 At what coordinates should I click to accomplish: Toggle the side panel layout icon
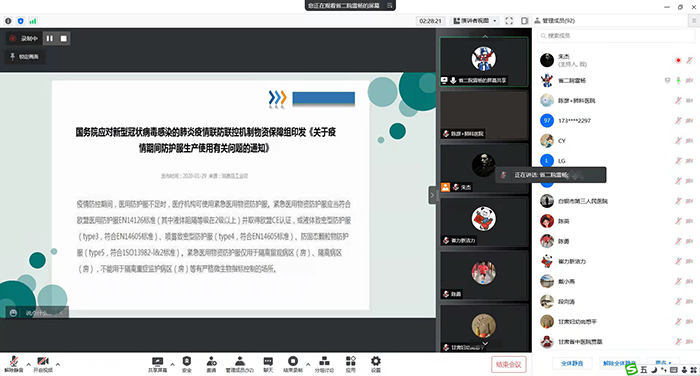(525, 21)
